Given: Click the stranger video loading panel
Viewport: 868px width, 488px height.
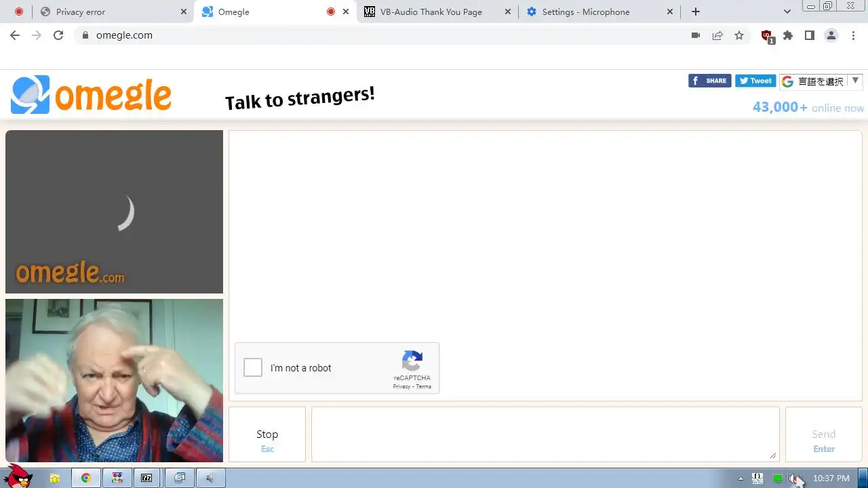Looking at the screenshot, I should point(114,211).
